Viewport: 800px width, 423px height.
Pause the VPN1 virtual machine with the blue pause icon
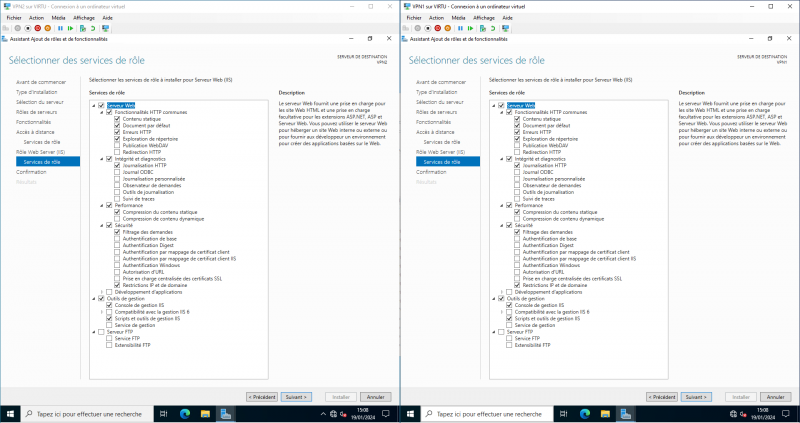(460, 28)
